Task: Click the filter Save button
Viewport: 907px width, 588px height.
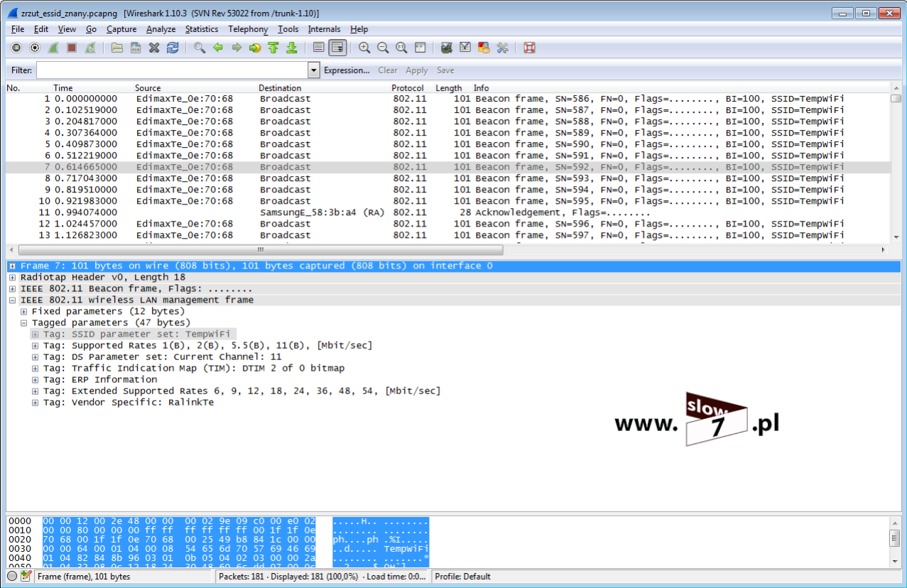Action: (x=445, y=70)
